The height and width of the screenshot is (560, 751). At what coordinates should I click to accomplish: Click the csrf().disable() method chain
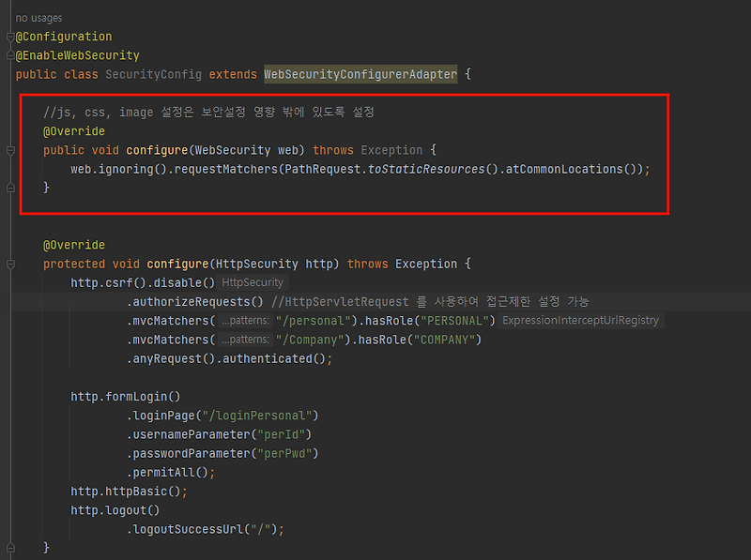[x=150, y=282]
